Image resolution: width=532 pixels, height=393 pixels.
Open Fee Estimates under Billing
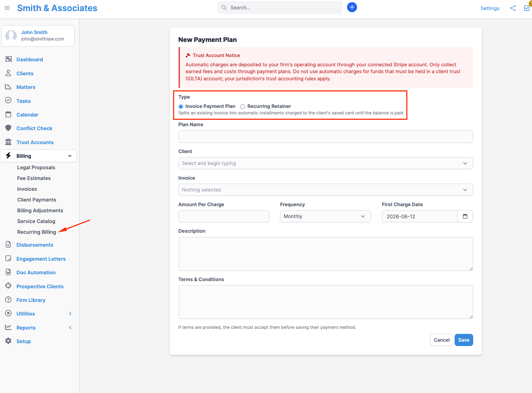point(34,178)
